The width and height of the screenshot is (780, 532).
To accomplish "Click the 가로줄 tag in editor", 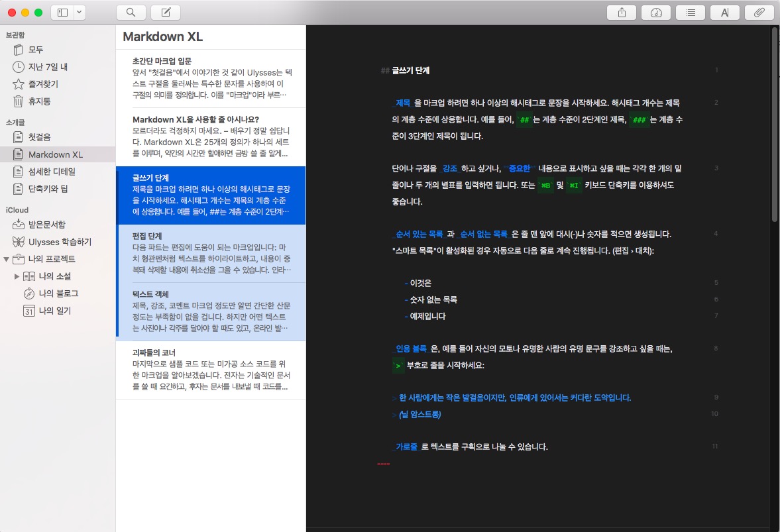I will pos(406,447).
